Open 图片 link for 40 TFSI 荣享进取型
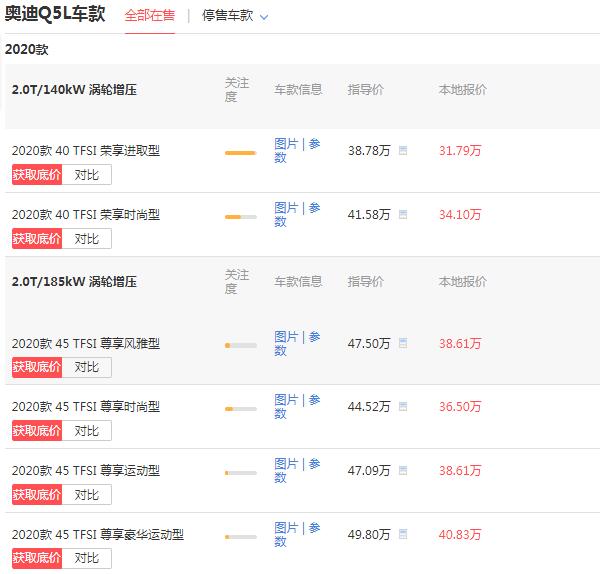The image size is (600, 574). click(286, 144)
